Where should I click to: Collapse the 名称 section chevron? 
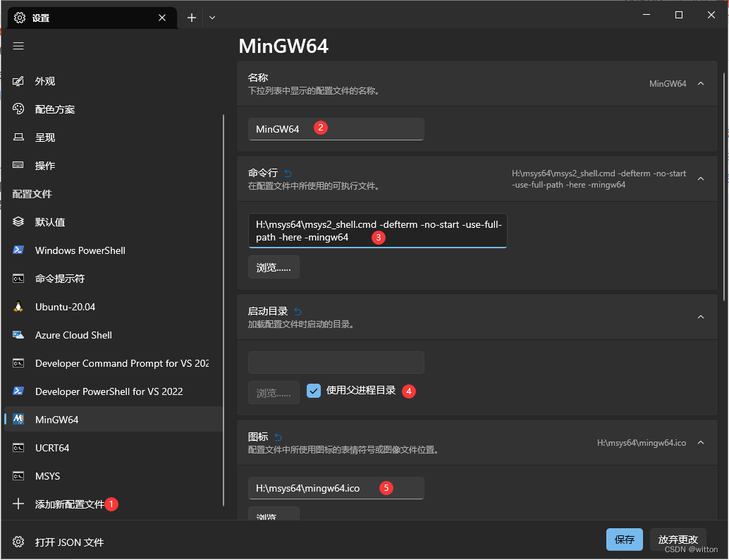(701, 83)
